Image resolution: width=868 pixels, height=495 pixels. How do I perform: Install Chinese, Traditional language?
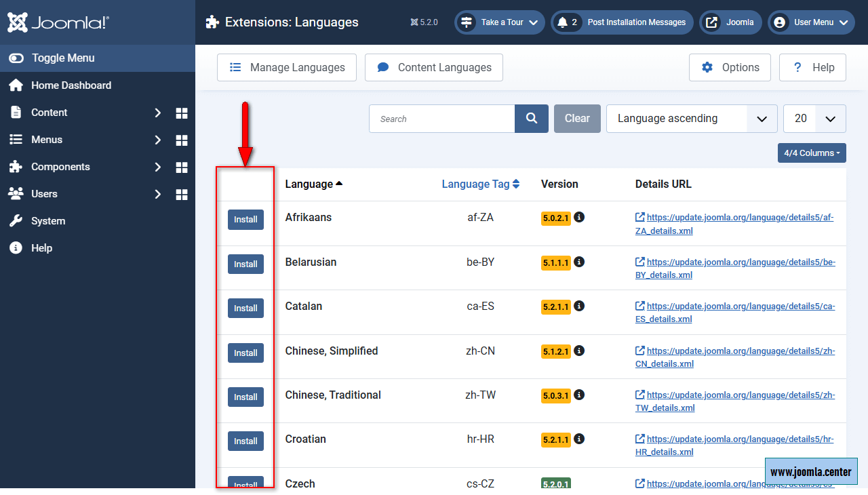point(245,397)
